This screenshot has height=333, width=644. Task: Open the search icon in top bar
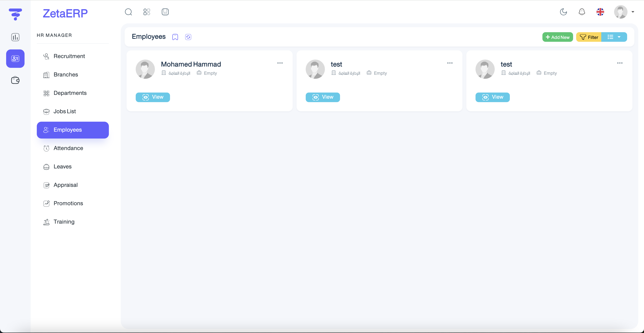[x=128, y=12]
